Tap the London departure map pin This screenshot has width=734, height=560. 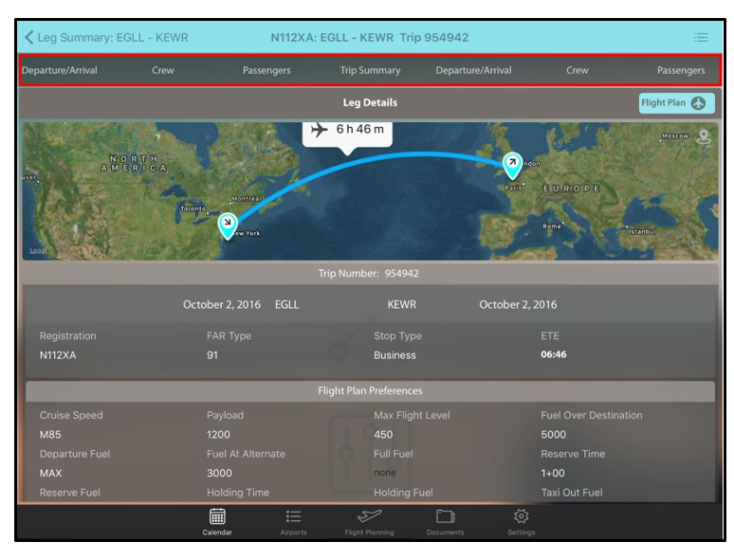[x=512, y=165]
